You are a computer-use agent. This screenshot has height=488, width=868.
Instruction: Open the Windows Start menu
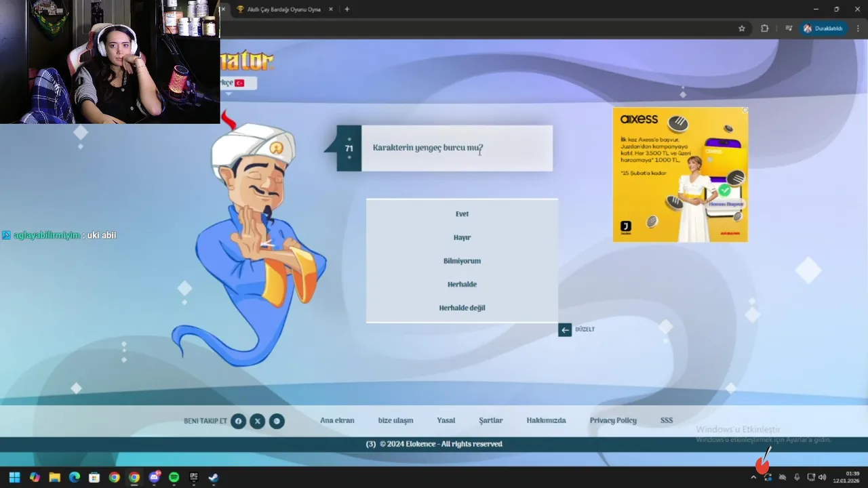click(14, 477)
